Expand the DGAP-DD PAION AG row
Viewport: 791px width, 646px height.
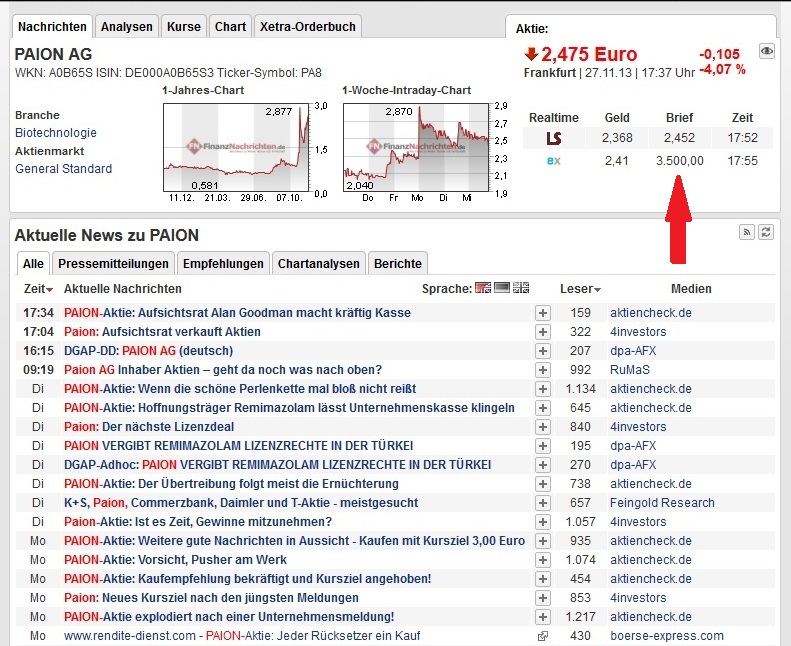point(543,351)
